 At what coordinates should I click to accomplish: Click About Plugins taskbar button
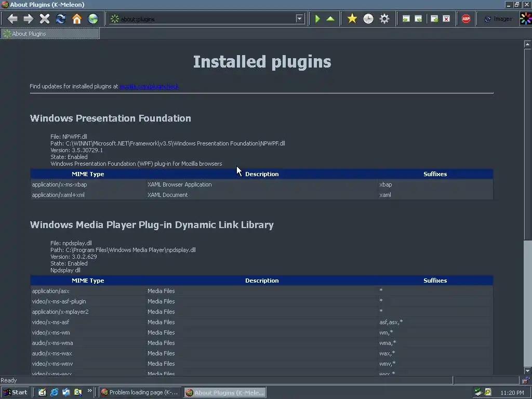click(225, 393)
